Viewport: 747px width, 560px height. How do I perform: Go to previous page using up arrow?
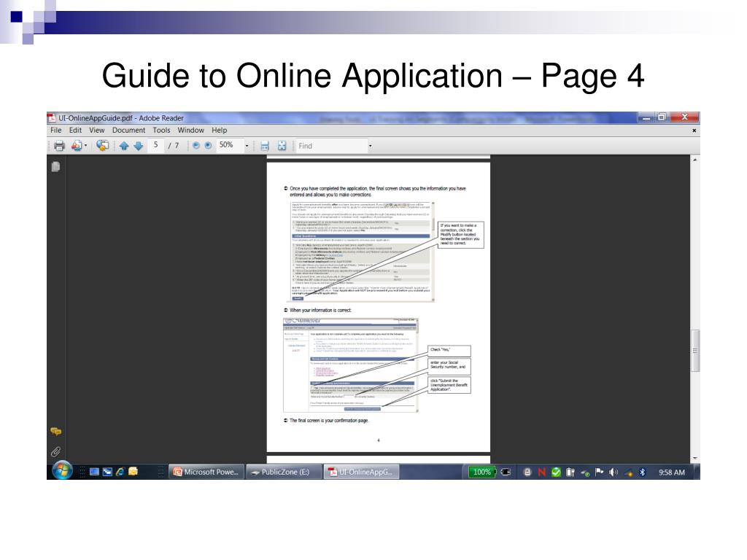pos(124,146)
